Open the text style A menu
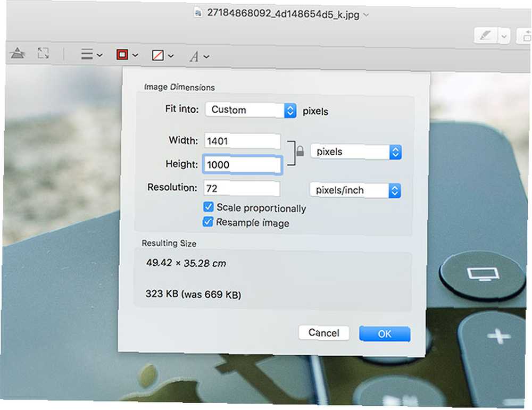The image size is (532, 410). [199, 56]
